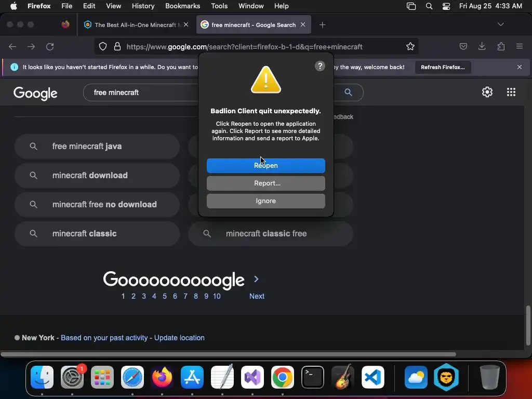The image size is (532, 399).
Task: Select the related search minecraft classic
Action: pos(97,234)
